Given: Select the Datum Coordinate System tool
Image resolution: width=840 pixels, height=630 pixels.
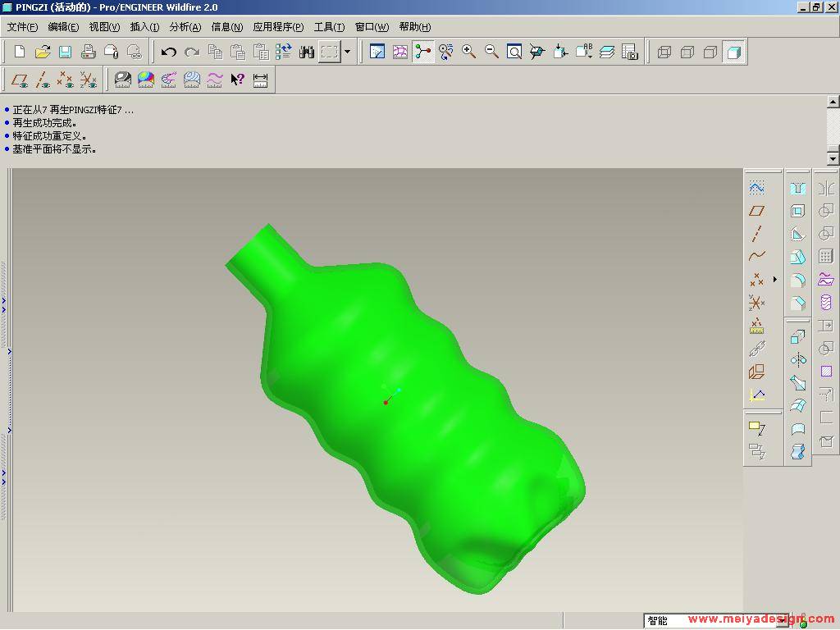Looking at the screenshot, I should 756,302.
